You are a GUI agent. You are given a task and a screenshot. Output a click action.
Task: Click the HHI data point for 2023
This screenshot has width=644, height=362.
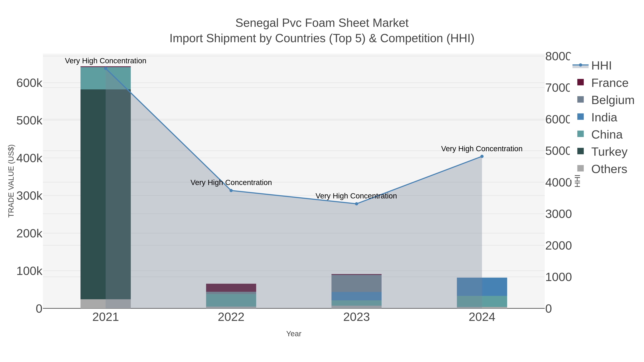coord(357,204)
